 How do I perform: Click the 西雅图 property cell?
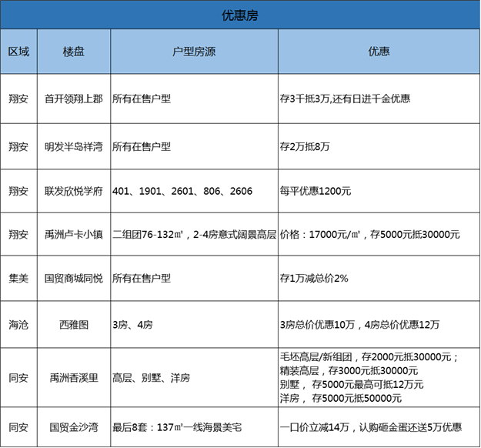[x=74, y=325]
